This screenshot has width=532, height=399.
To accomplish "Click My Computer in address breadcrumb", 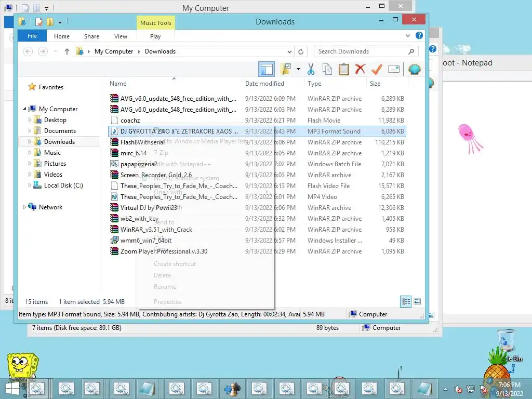I will (x=114, y=51).
